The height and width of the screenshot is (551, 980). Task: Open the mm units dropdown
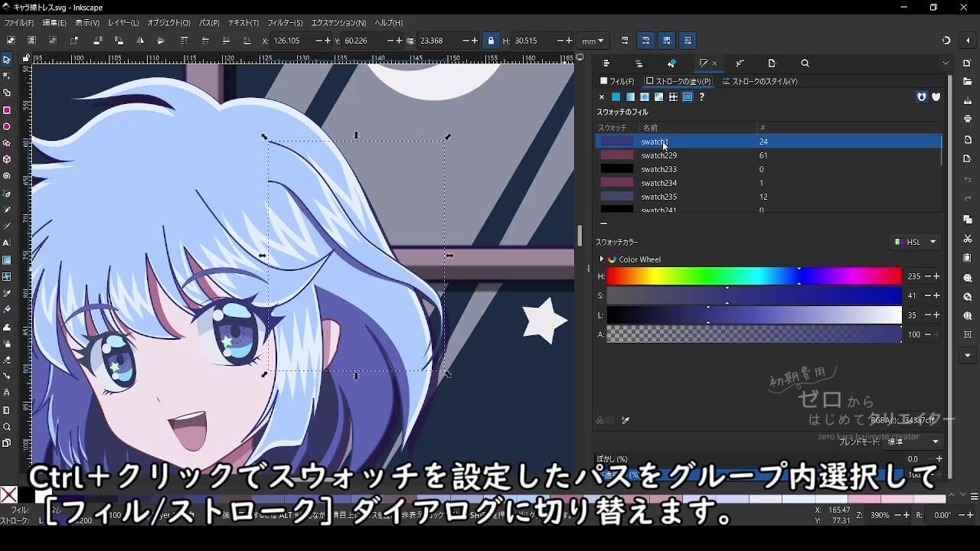pyautogui.click(x=593, y=41)
